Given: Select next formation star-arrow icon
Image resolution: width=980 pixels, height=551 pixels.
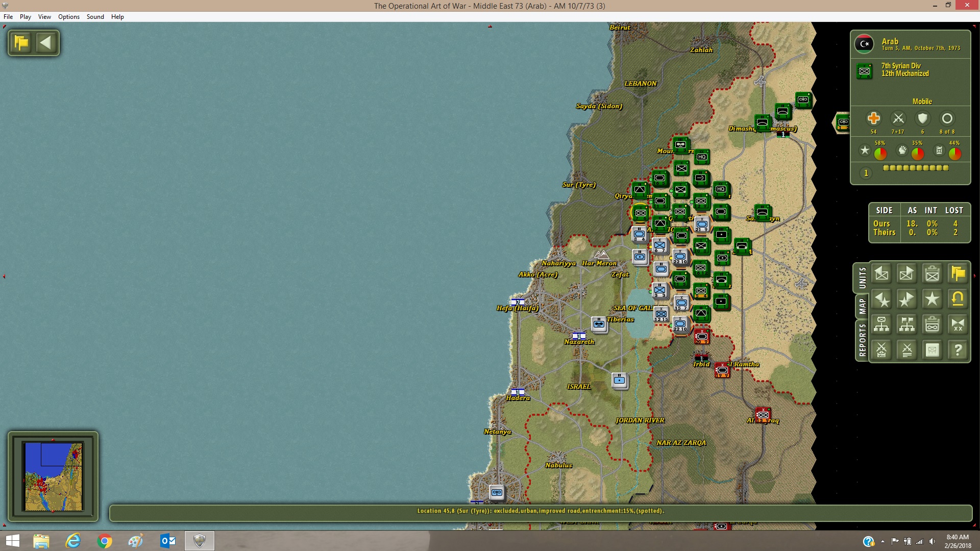Looking at the screenshot, I should click(x=906, y=299).
